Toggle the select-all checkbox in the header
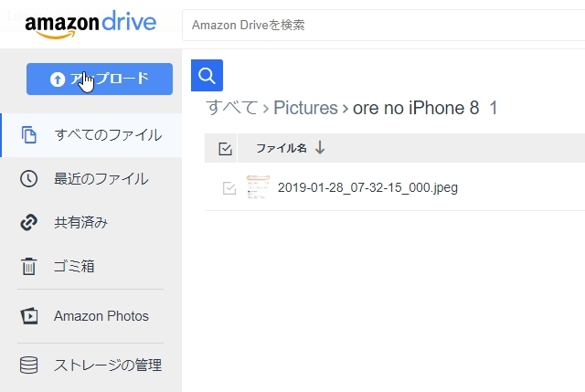Screen dimensions: 585x392 225,148
